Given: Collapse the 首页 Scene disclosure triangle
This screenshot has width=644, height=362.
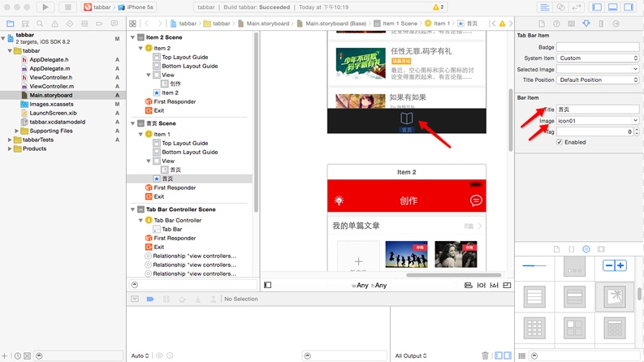Looking at the screenshot, I should pos(132,123).
